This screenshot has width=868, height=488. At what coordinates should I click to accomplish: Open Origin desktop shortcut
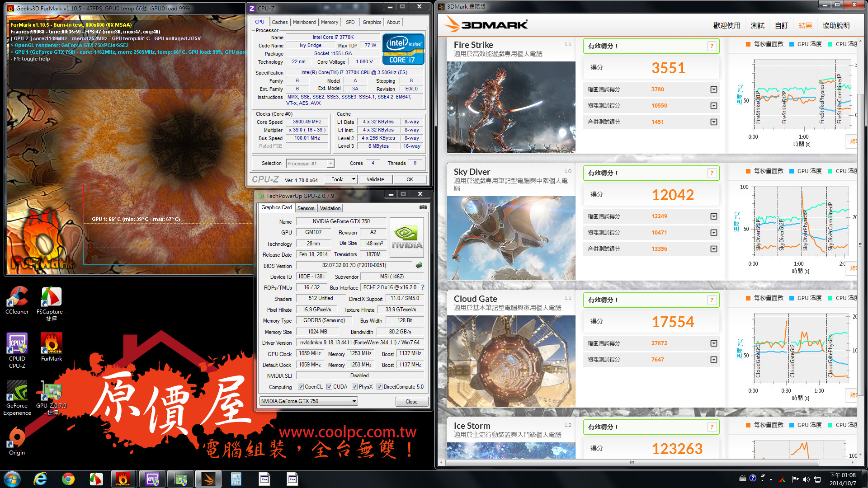(x=17, y=441)
